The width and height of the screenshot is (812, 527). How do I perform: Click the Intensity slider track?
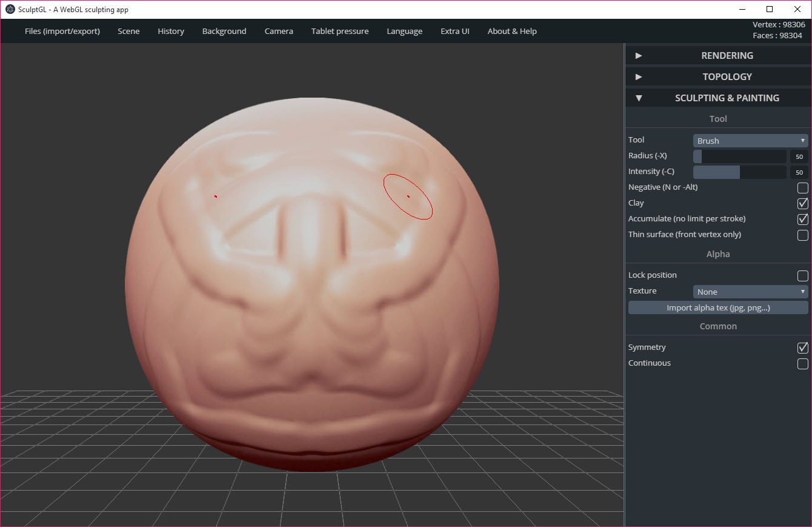click(739, 172)
